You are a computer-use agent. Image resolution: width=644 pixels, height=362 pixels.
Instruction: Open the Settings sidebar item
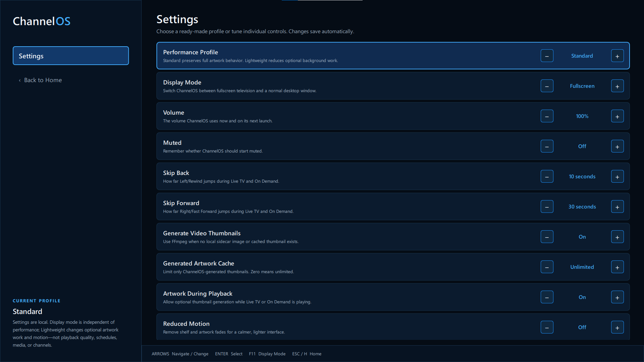(71, 56)
